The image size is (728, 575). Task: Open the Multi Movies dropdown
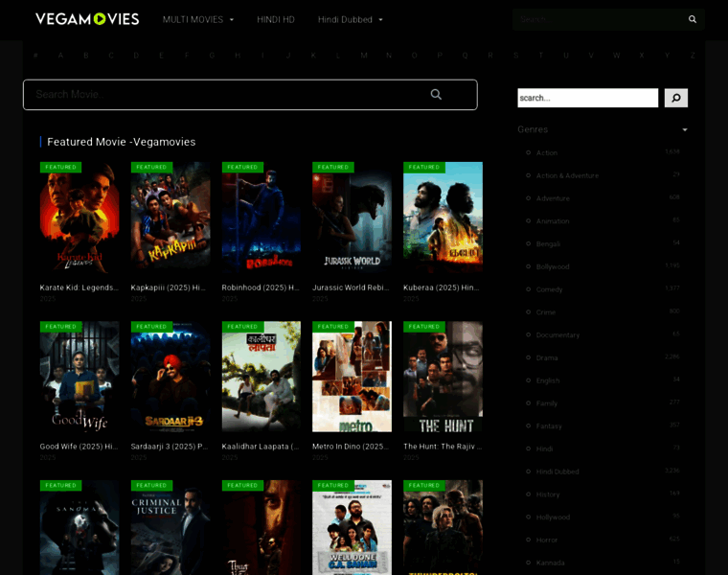click(198, 19)
